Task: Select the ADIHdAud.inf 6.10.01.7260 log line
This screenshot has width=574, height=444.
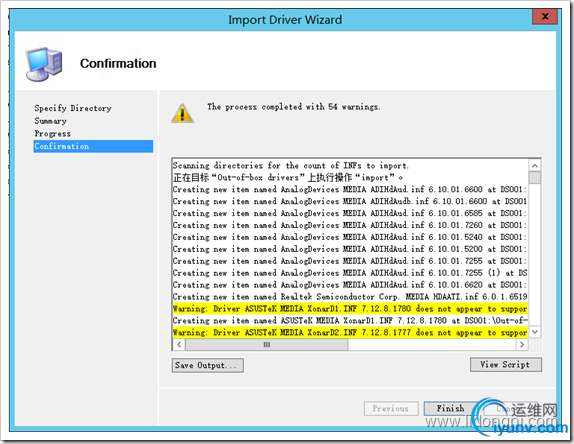Action: 350,225
